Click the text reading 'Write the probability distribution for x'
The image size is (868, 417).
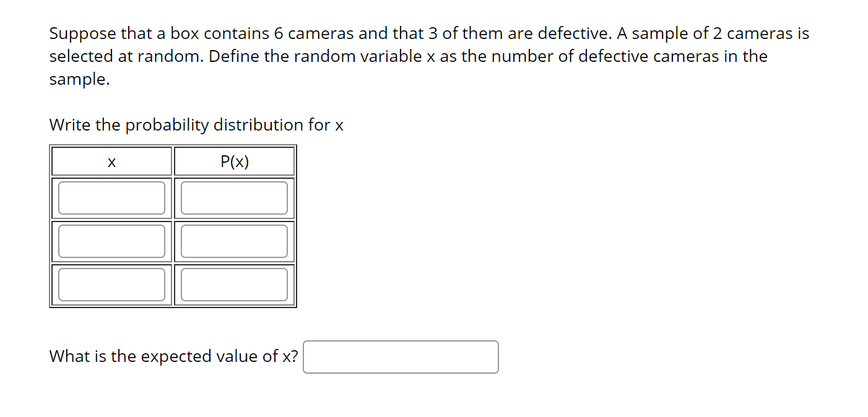coord(196,125)
